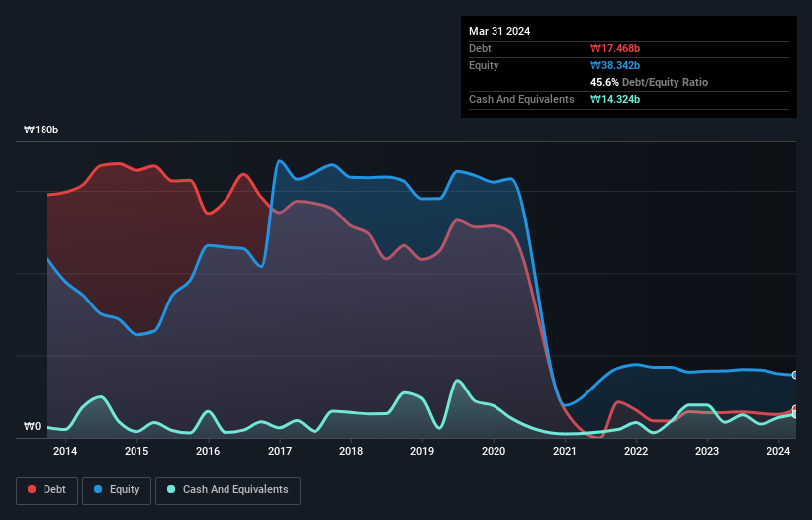Click the 2021 x-axis label

click(565, 451)
